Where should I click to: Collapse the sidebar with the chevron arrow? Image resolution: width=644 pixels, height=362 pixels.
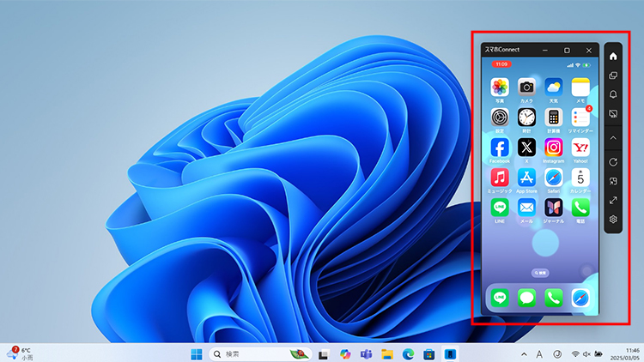tap(613, 137)
